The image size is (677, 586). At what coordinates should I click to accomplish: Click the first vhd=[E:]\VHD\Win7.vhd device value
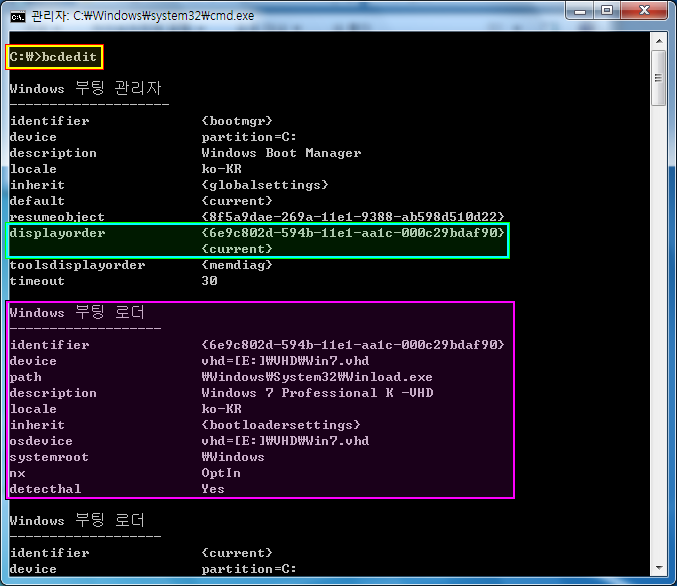click(285, 361)
